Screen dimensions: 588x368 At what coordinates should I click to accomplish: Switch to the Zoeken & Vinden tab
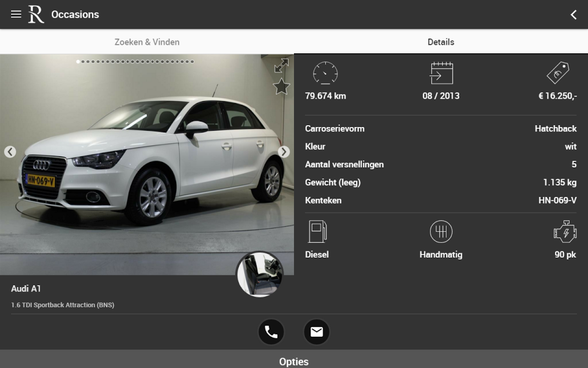click(147, 42)
